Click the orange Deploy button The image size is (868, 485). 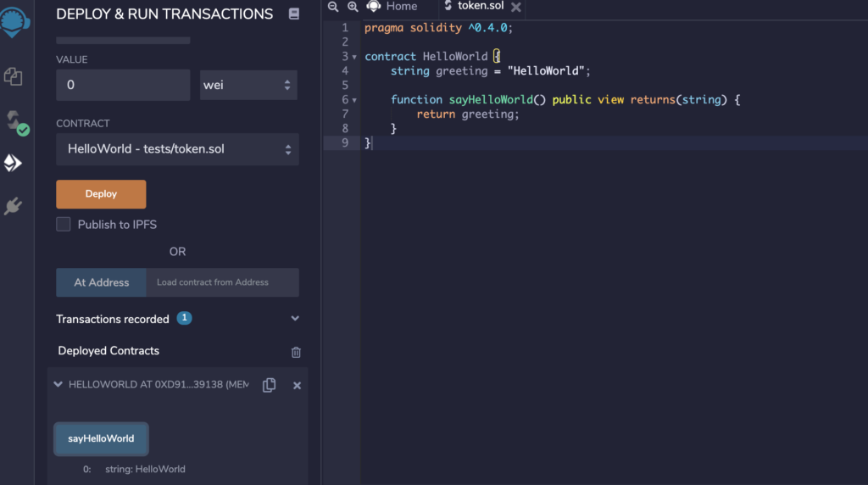tap(102, 194)
